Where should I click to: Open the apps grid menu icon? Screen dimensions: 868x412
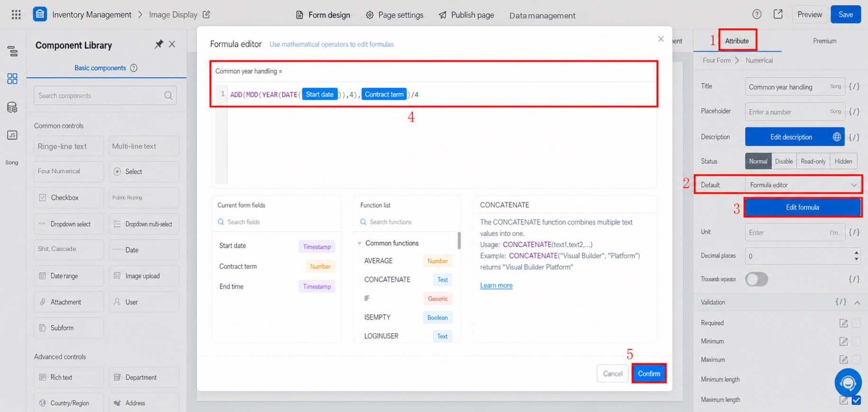pos(16,15)
